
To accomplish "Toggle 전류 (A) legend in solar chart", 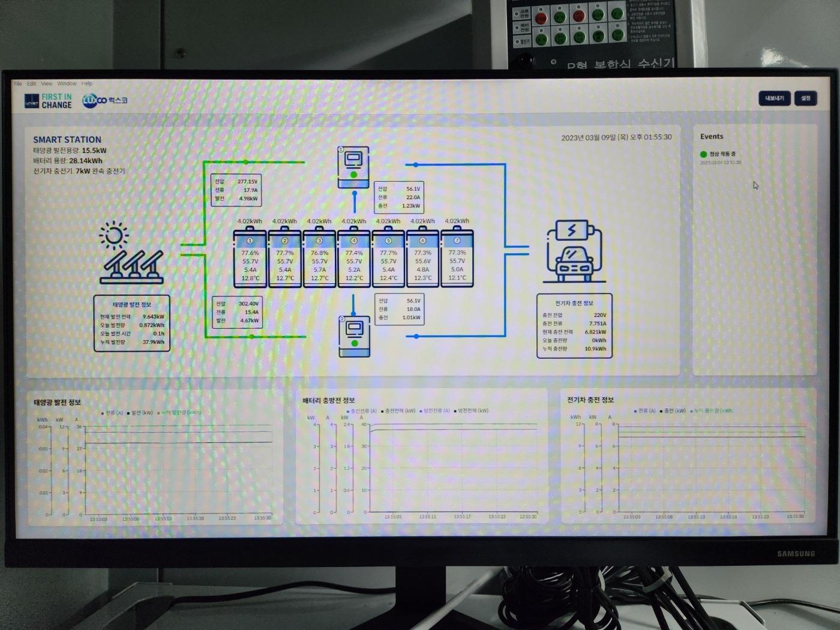I will pos(113,413).
